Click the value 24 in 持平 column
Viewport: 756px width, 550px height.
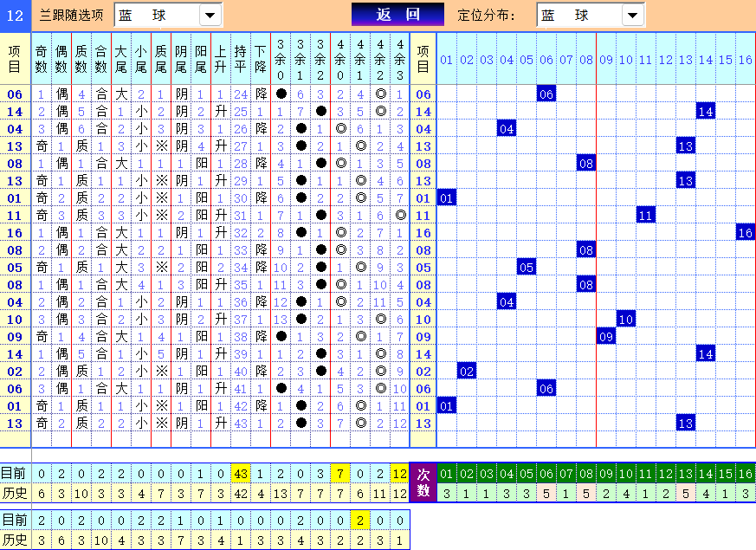click(x=241, y=94)
